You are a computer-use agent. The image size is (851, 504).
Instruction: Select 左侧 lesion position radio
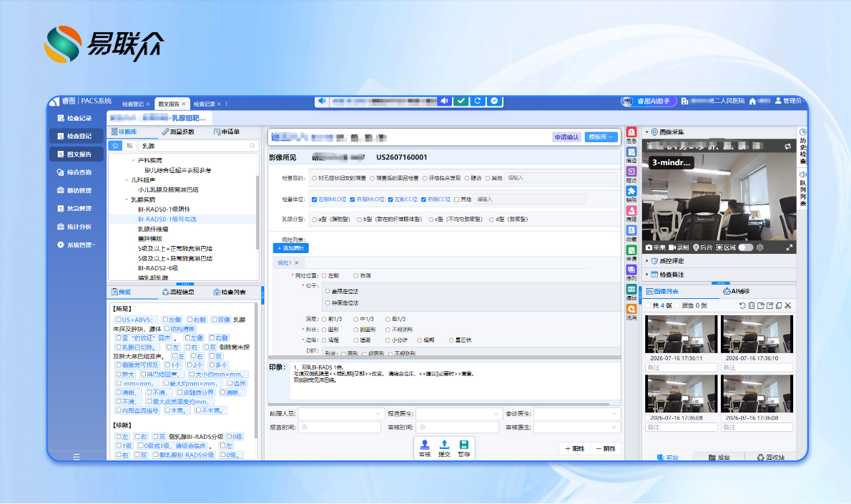click(324, 276)
